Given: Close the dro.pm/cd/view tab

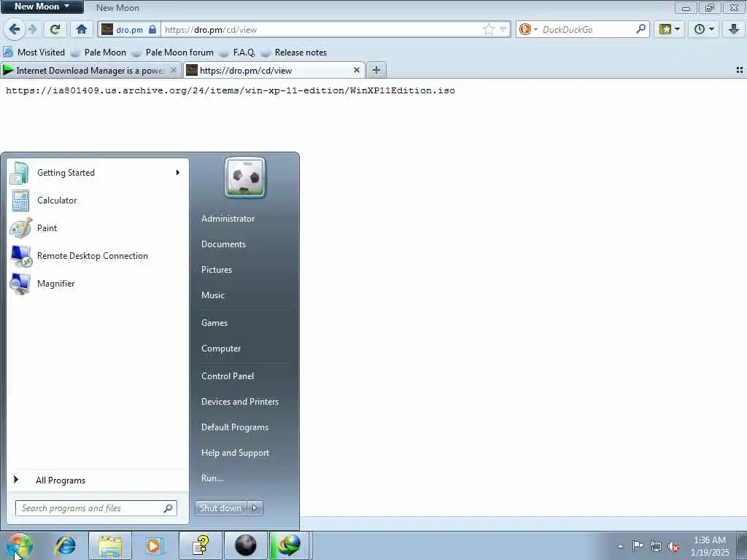Looking at the screenshot, I should [x=356, y=70].
